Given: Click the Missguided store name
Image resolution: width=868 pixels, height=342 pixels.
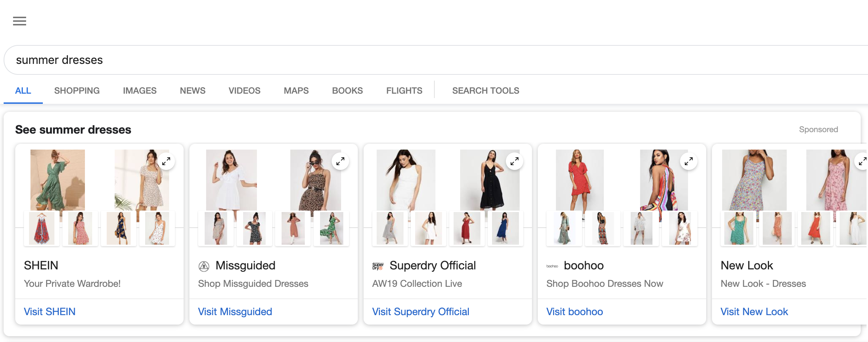Looking at the screenshot, I should pos(245,265).
